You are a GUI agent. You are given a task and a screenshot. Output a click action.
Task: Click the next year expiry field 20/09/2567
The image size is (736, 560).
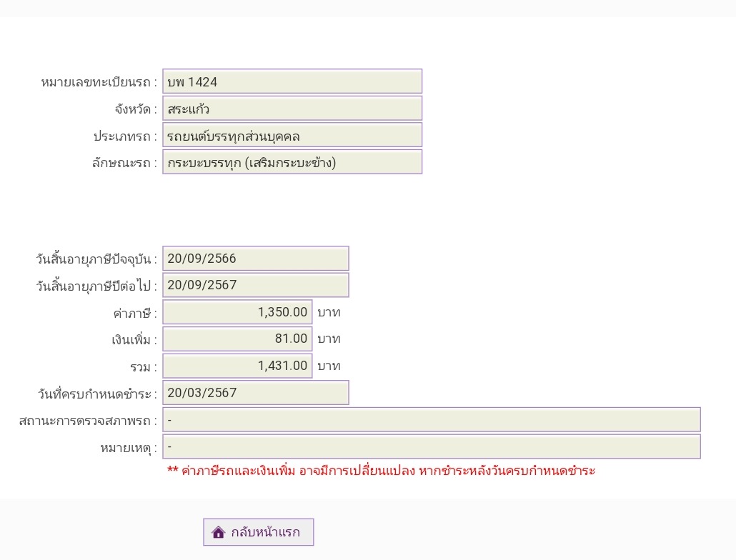256,285
